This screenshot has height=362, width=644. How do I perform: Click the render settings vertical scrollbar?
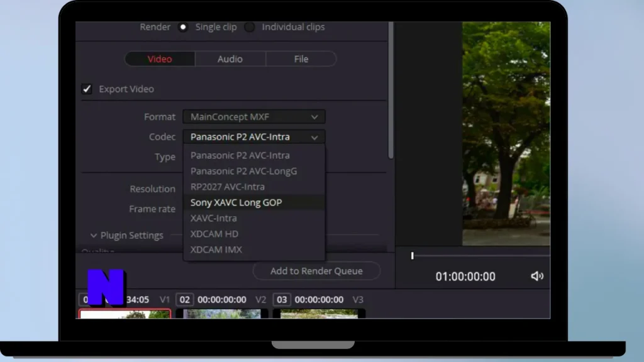[x=391, y=90]
